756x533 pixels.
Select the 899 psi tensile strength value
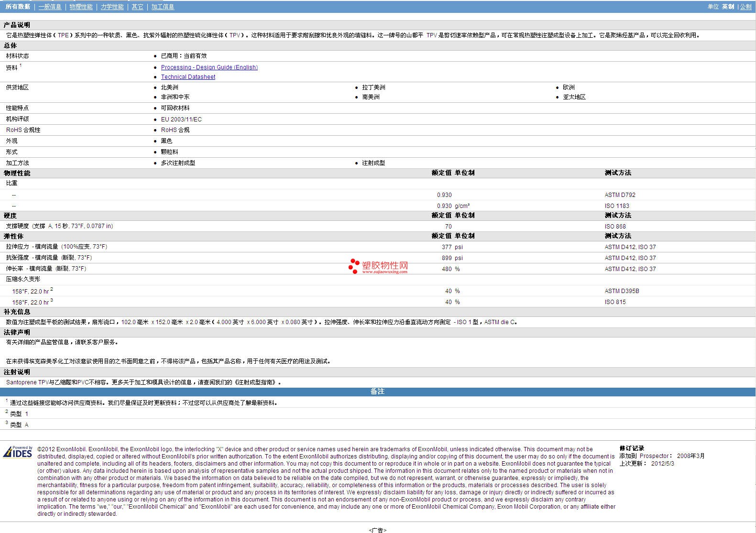click(452, 258)
